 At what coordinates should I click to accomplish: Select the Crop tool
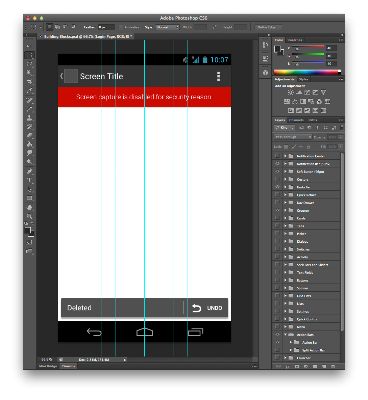coord(30,82)
